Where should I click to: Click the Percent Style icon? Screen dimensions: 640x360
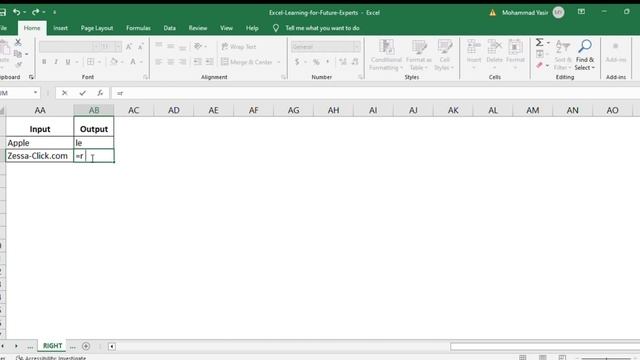click(316, 62)
